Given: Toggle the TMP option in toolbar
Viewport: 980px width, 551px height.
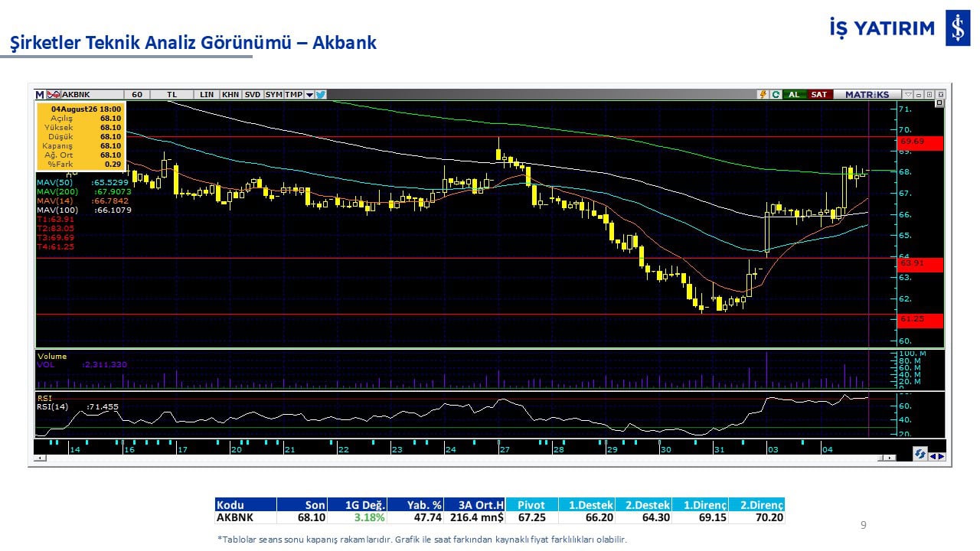Looking at the screenshot, I should tap(294, 94).
